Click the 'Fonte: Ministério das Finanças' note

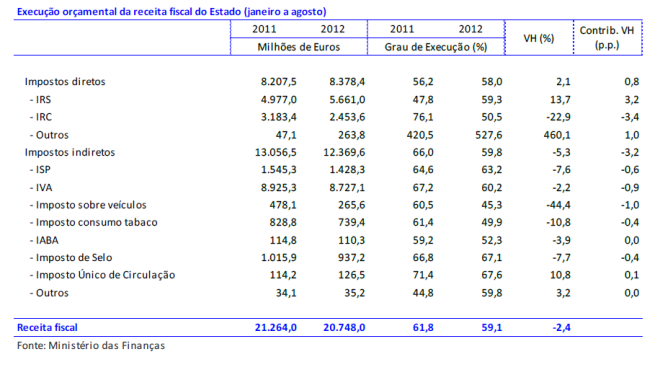91,345
